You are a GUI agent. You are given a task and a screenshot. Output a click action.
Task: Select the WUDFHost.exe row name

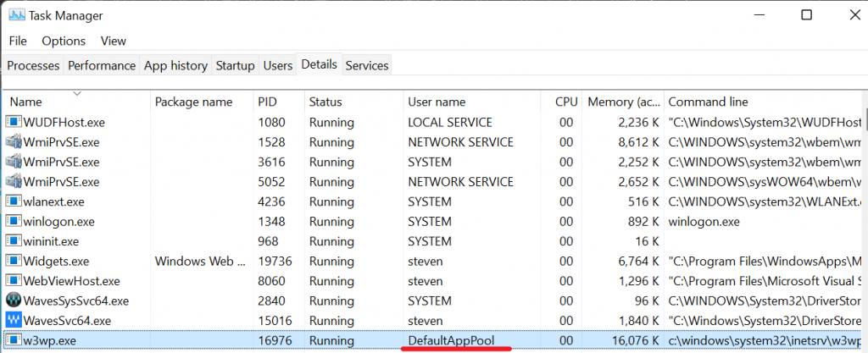(x=64, y=122)
